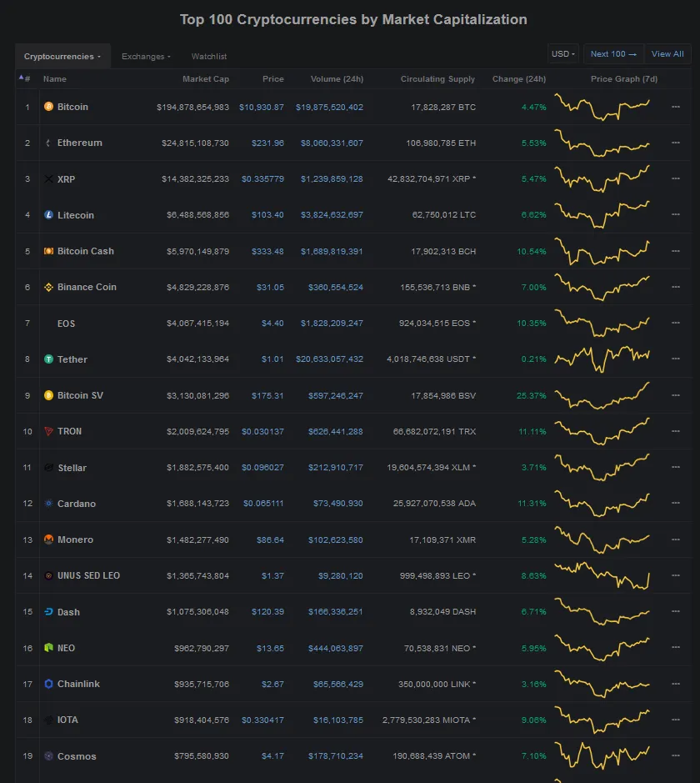Image resolution: width=700 pixels, height=783 pixels.
Task: Click the UNUS SED LEO logo icon
Action: (x=48, y=575)
